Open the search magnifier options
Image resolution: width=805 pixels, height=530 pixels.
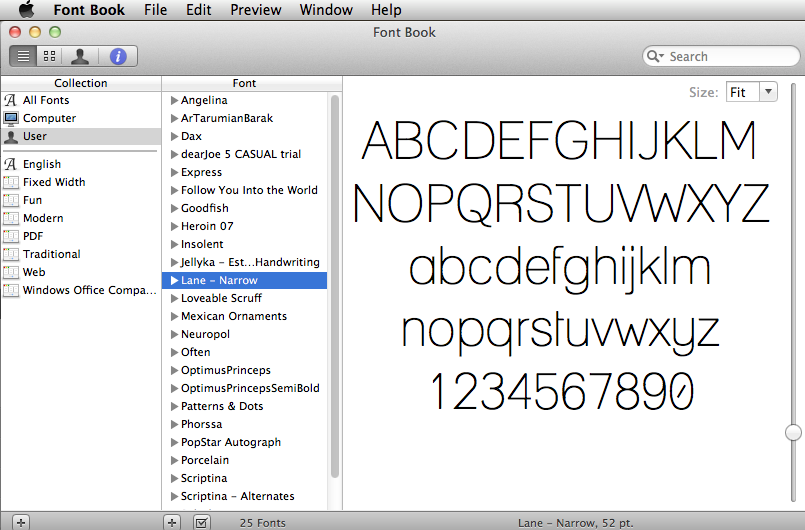pyautogui.click(x=655, y=56)
